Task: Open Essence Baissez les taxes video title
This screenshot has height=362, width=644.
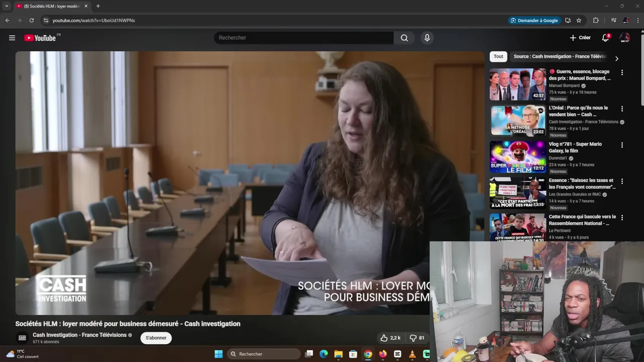Action: pos(582,184)
